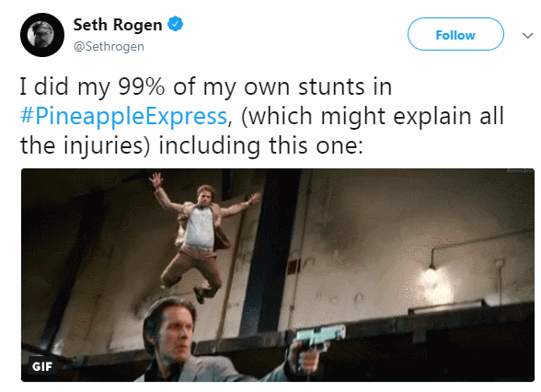Expand the tweet options chevron
Screen dimensions: 541x392
point(527,36)
